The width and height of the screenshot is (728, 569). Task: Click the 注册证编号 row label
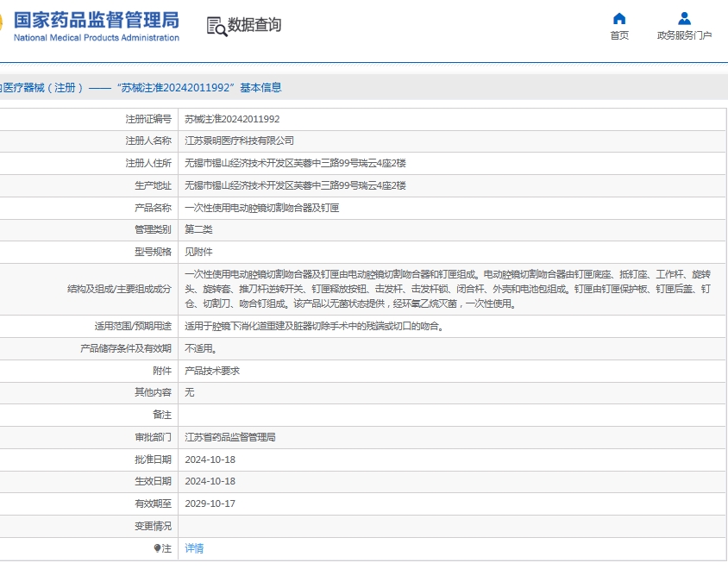click(x=148, y=119)
